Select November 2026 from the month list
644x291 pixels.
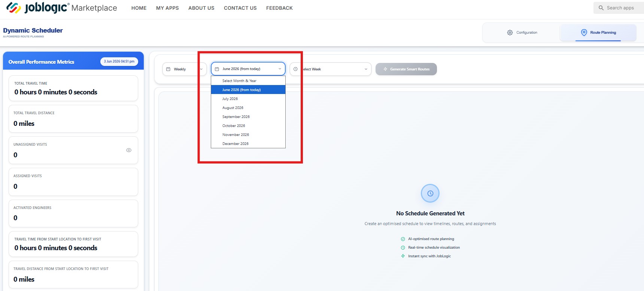[248, 135]
